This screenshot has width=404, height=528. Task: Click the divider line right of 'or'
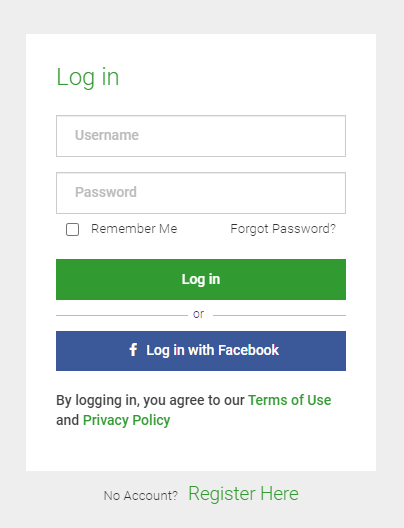279,316
